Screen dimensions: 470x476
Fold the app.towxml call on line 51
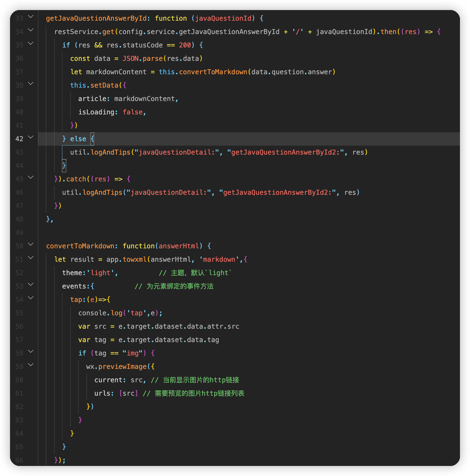pos(31,258)
